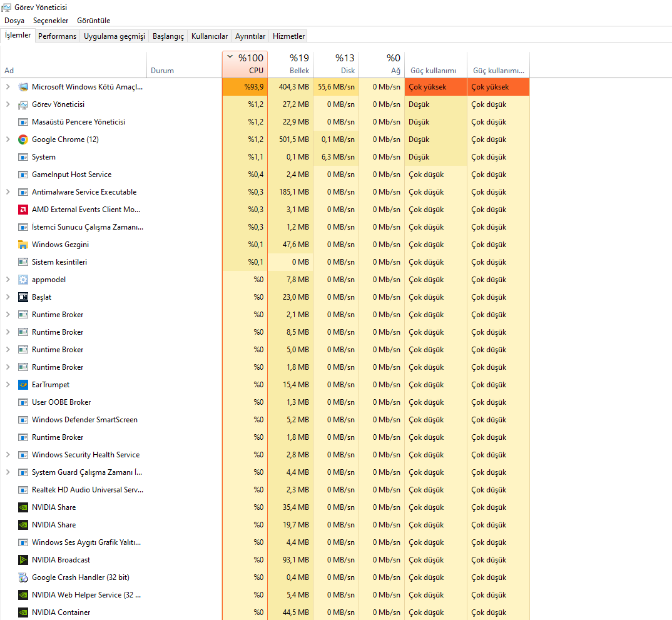The height and width of the screenshot is (620, 672).
Task: Click the NVIDIA Web Helper Service icon
Action: click(23, 595)
